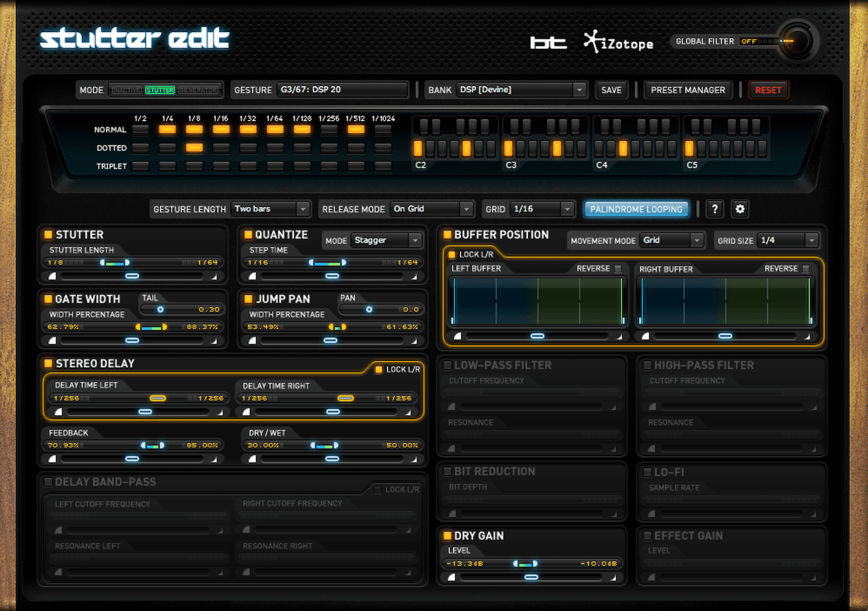Enable the Delay Band-Pass module

coord(48,481)
